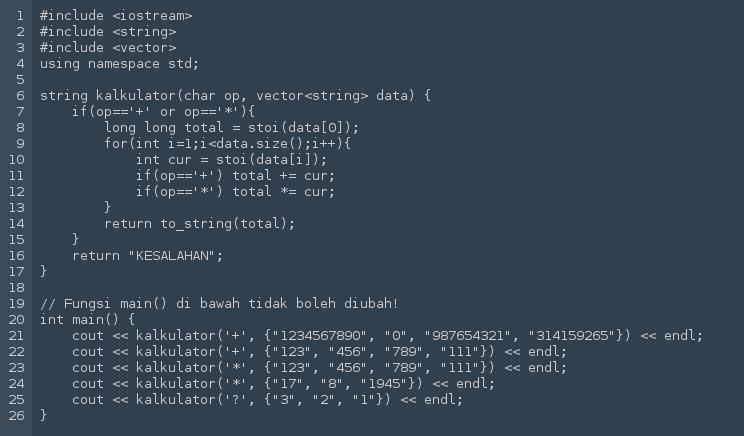Viewport: 744px width, 436px height.
Task: Place cursor on '#include <string>' text
Action: click(x=108, y=32)
